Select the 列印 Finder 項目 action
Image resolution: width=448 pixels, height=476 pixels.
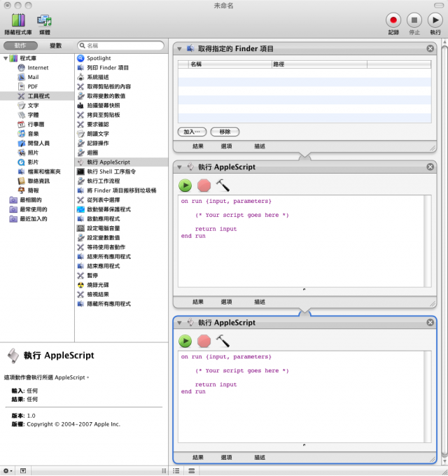coord(121,67)
